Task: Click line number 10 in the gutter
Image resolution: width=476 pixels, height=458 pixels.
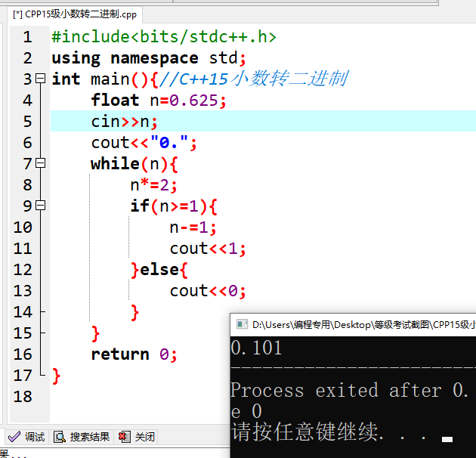Action: pos(23,227)
